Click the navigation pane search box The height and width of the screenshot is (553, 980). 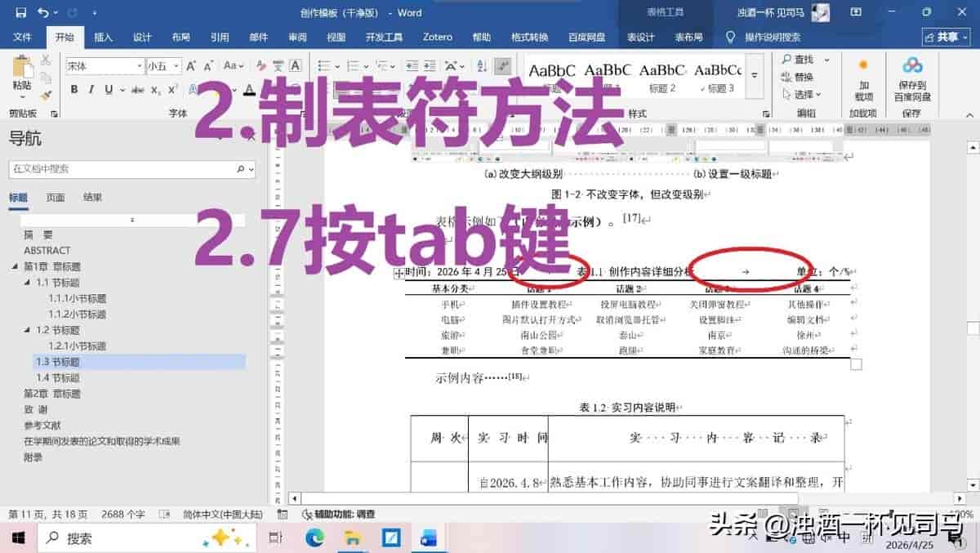click(131, 169)
